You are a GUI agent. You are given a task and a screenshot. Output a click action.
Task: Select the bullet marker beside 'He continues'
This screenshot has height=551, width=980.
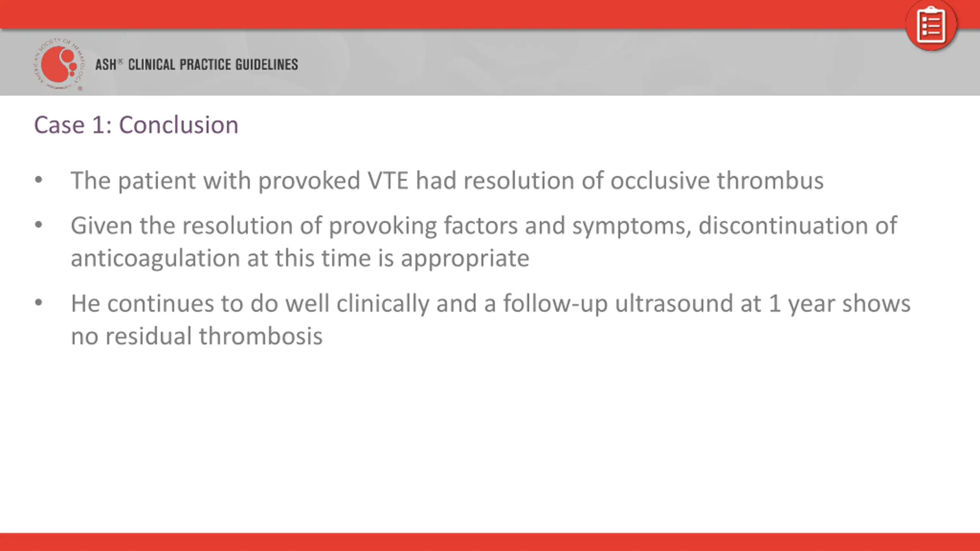[x=38, y=303]
